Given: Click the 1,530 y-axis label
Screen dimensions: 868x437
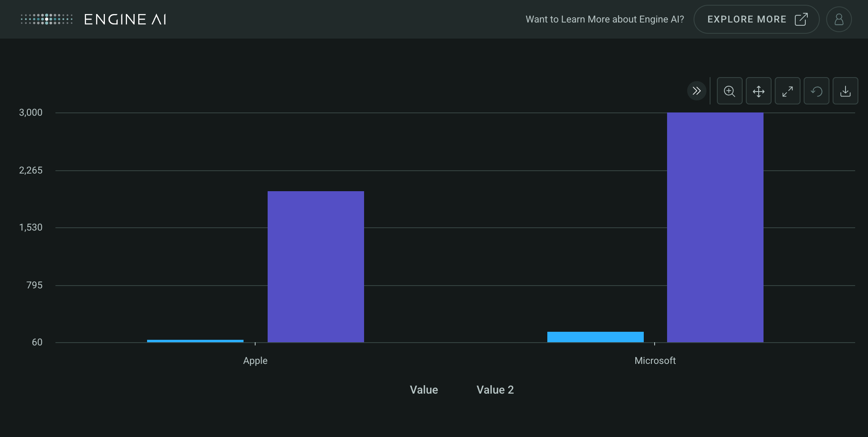Looking at the screenshot, I should pos(31,227).
